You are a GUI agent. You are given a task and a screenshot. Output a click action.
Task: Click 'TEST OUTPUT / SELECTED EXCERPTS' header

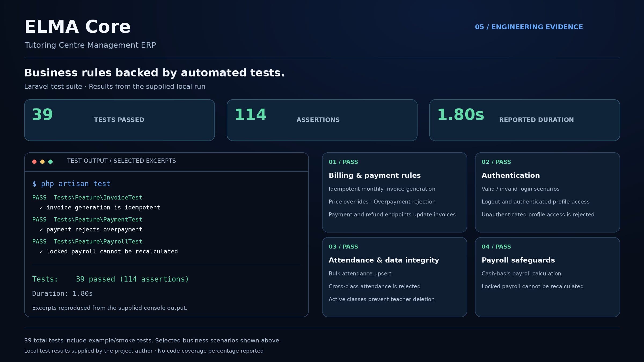pyautogui.click(x=121, y=161)
